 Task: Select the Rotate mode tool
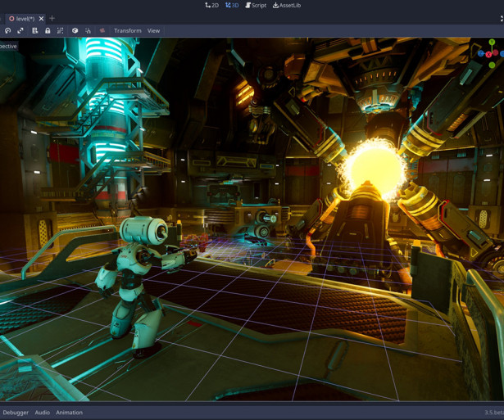[x=7, y=30]
